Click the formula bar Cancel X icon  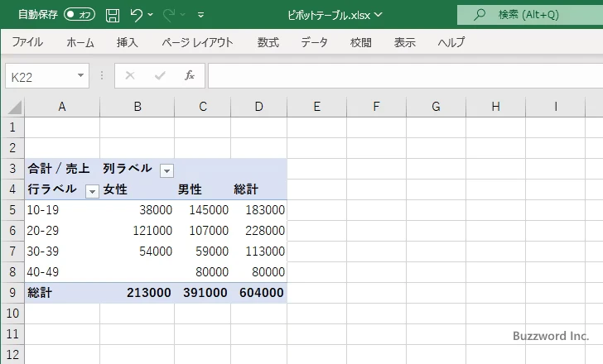pos(130,75)
